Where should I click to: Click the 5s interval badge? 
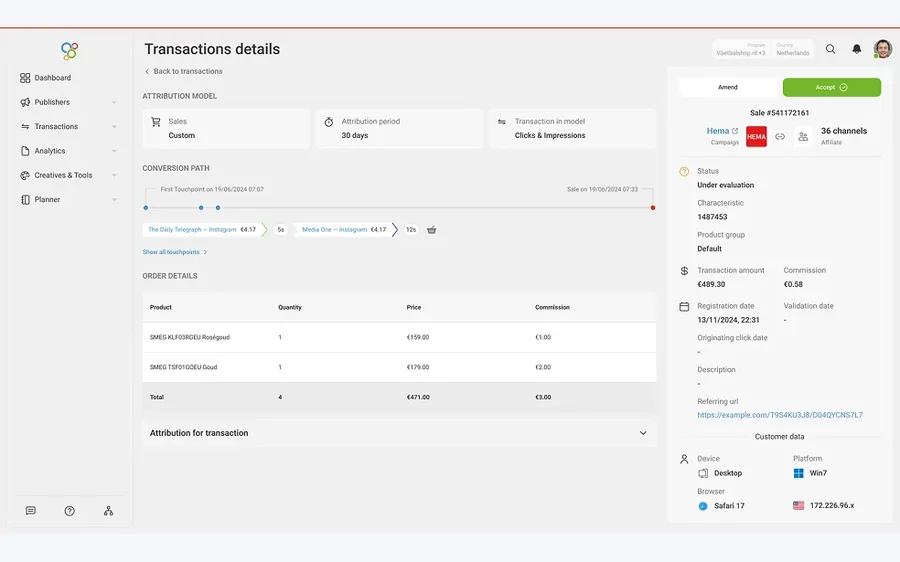pyautogui.click(x=281, y=230)
